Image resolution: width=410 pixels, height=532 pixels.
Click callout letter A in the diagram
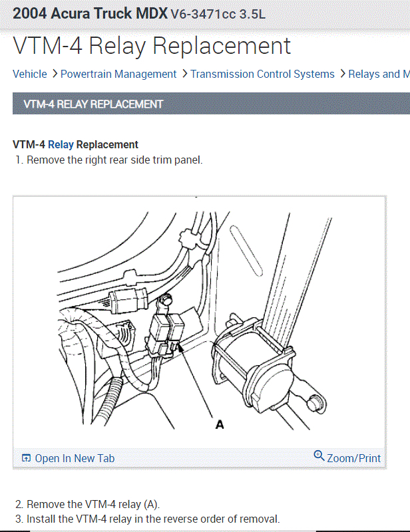click(220, 424)
